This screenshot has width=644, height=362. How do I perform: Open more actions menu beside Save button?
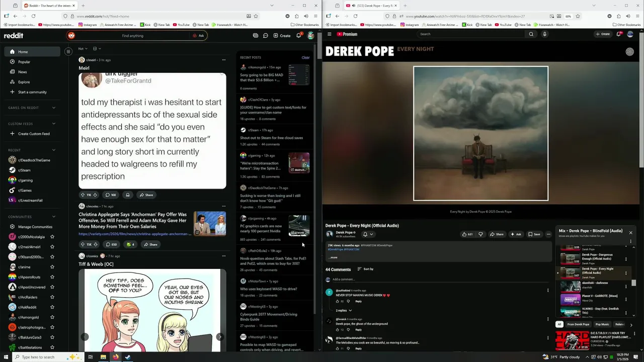tap(548, 234)
